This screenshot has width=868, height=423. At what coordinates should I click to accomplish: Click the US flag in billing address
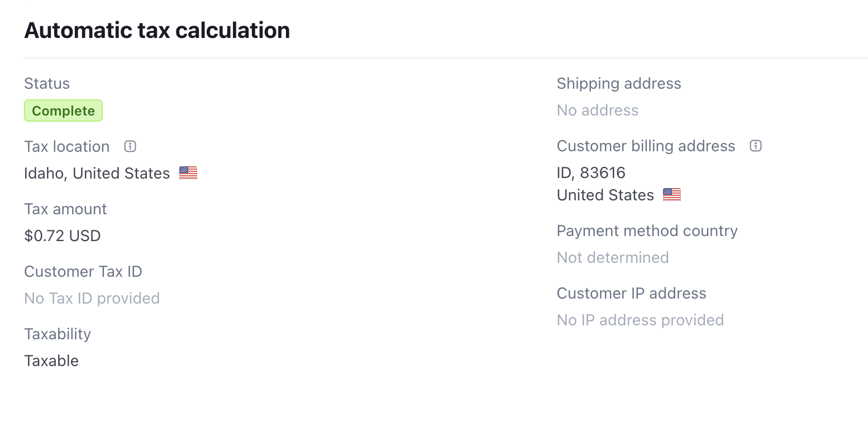tap(672, 195)
